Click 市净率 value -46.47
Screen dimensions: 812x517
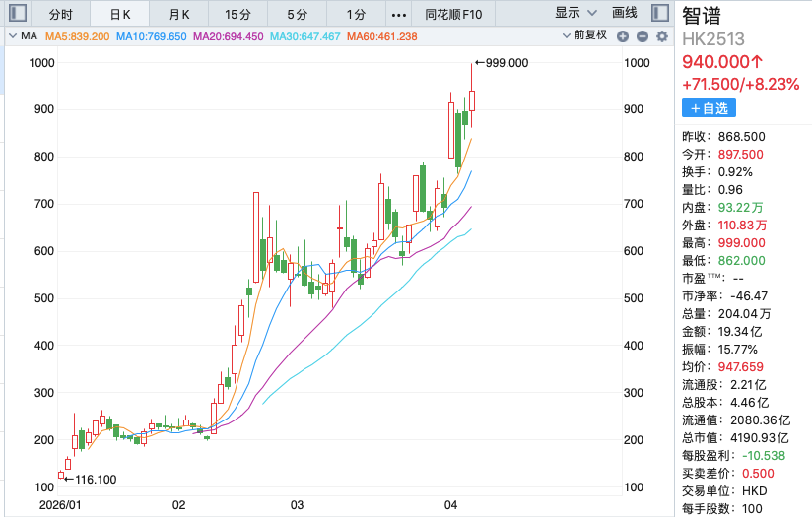749,296
